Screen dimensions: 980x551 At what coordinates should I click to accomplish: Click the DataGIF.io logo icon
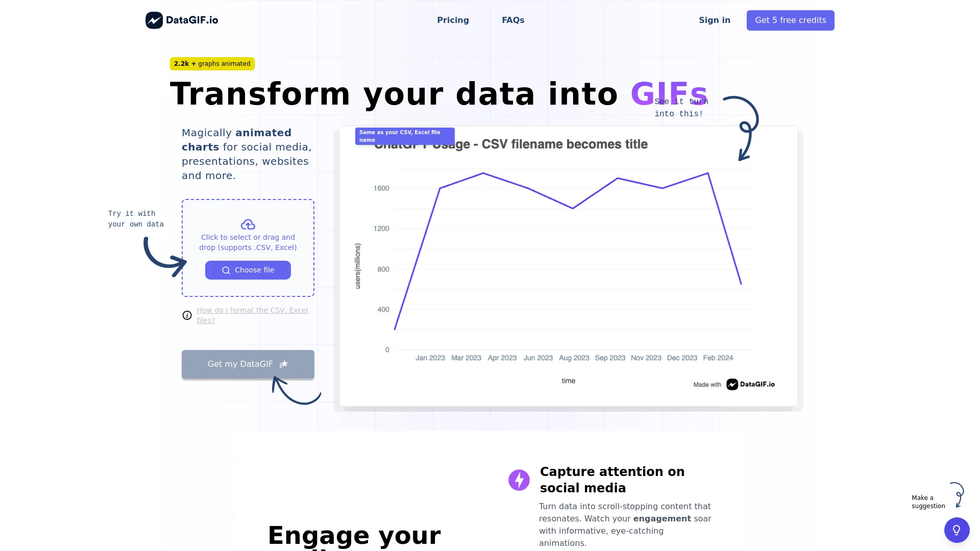click(154, 20)
